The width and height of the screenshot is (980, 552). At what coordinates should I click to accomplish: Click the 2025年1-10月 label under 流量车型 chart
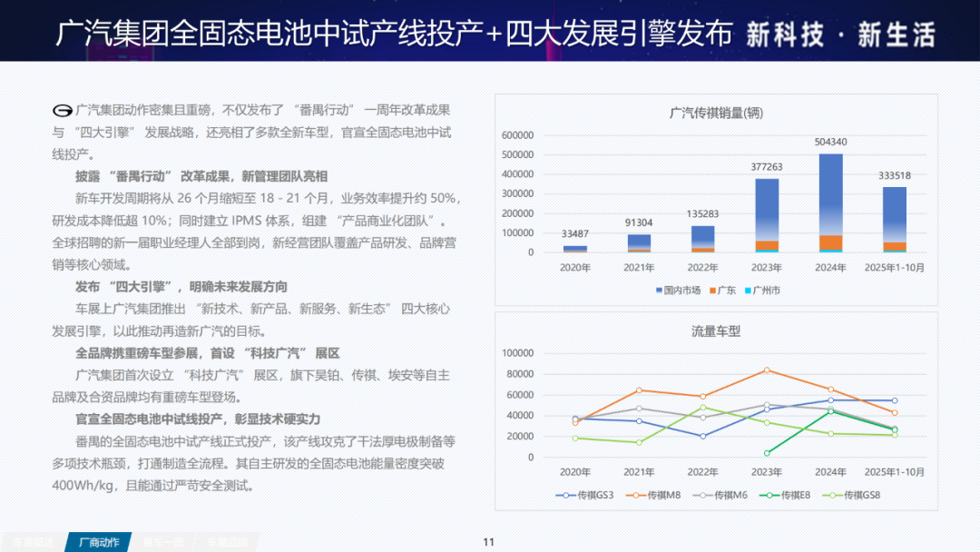pos(895,472)
